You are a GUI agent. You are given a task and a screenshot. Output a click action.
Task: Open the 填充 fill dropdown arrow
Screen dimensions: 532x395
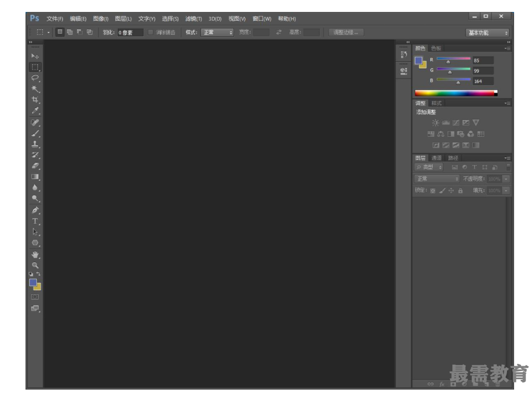click(x=506, y=190)
